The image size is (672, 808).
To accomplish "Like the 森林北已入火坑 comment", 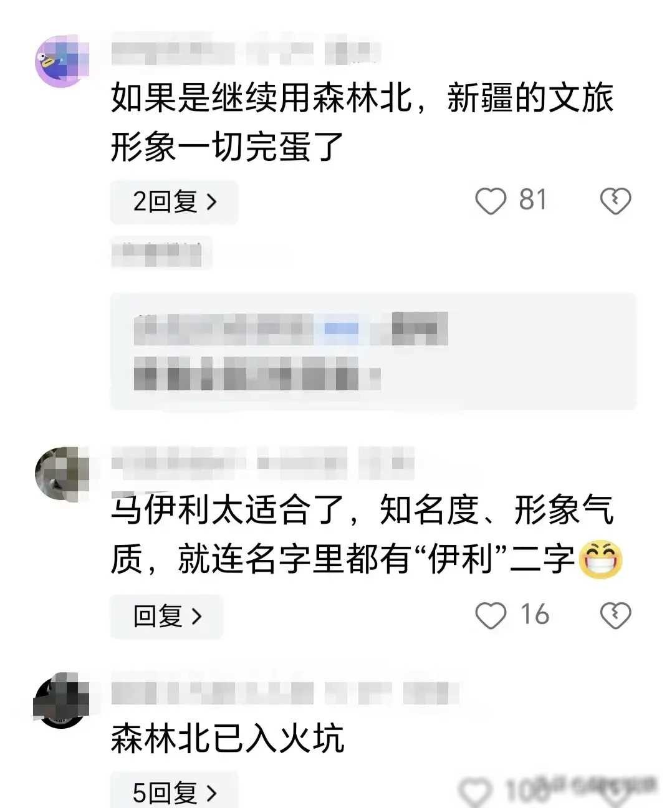I will (476, 792).
